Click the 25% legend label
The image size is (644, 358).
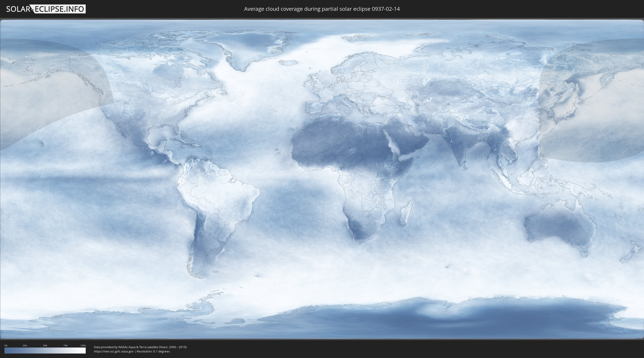tap(25, 345)
